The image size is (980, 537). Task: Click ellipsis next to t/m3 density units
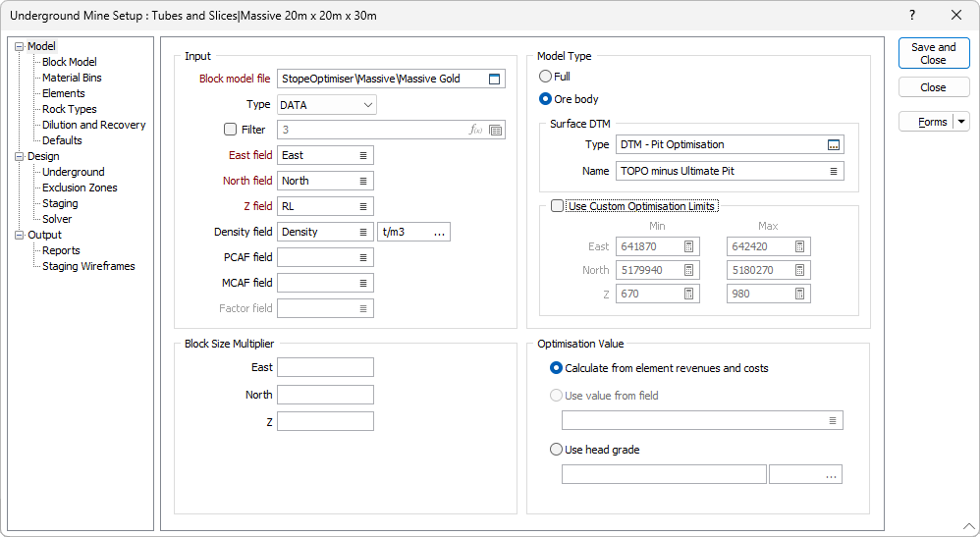(439, 232)
